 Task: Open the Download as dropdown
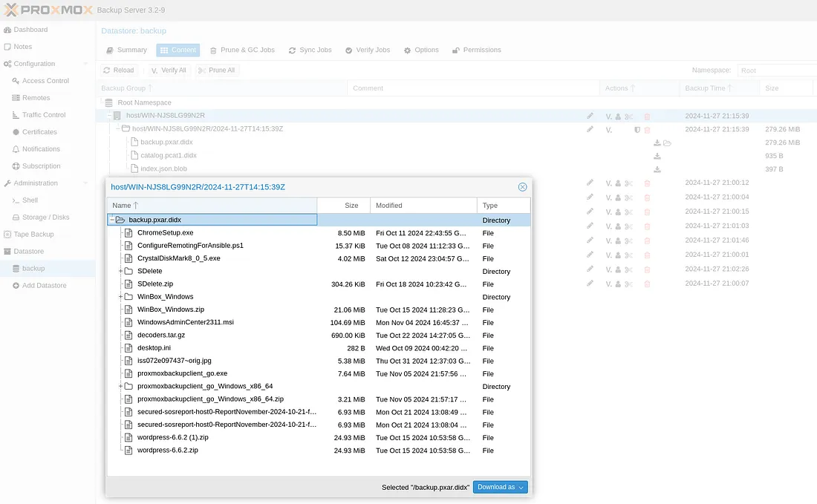pos(500,488)
